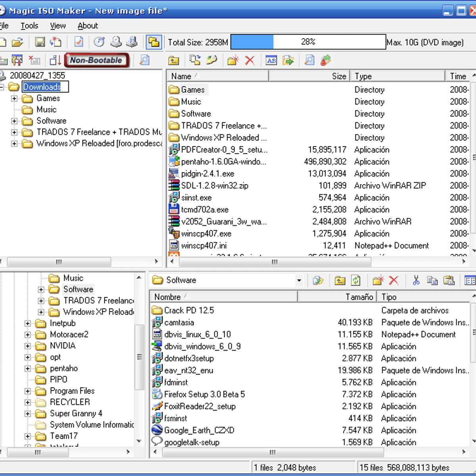Screen dimensions: 476x476
Task: Sort image list by Type column
Action: [398, 76]
